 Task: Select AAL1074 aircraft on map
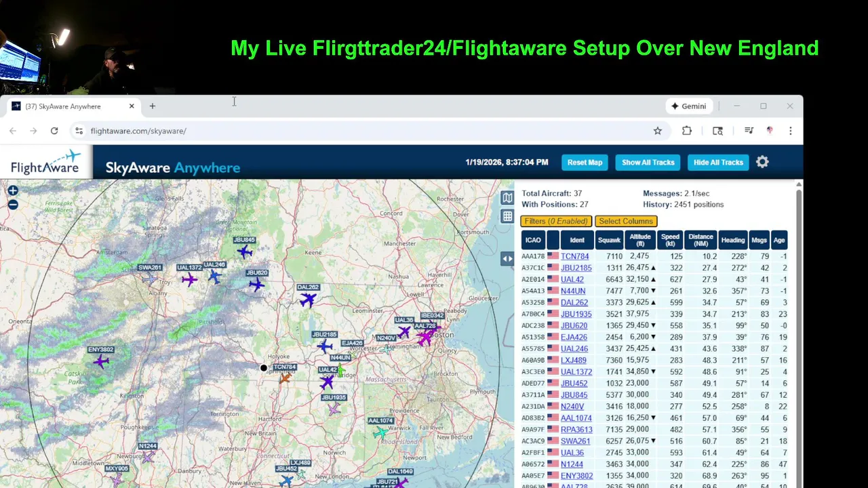coord(380,432)
